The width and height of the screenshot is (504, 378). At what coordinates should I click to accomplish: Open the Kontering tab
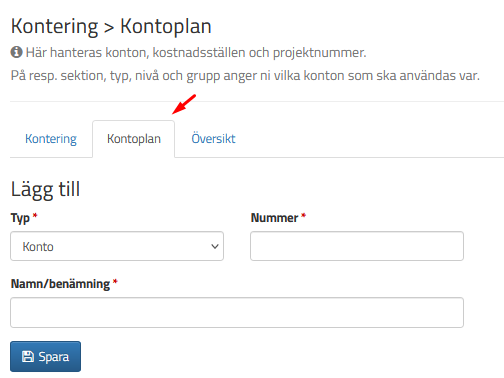[51, 139]
